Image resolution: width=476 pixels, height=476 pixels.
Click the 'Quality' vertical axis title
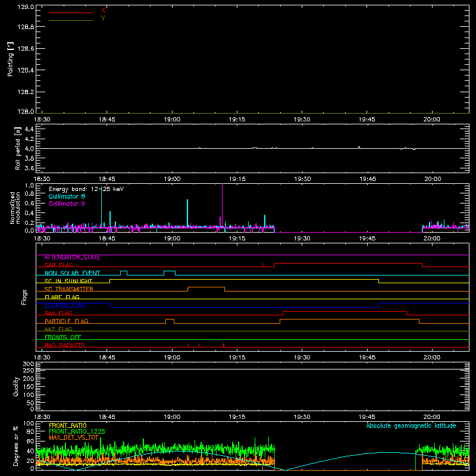[x=16, y=386]
